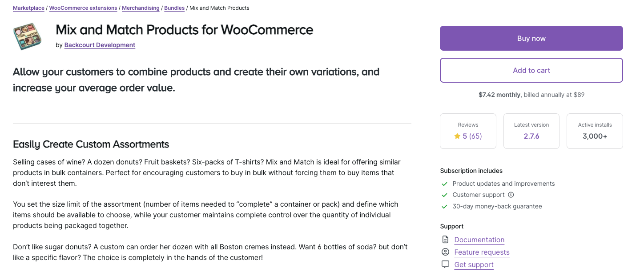644x276 pixels.
Task: Go to WooCommerce extensions breadcrumb
Action: pyautogui.click(x=83, y=8)
